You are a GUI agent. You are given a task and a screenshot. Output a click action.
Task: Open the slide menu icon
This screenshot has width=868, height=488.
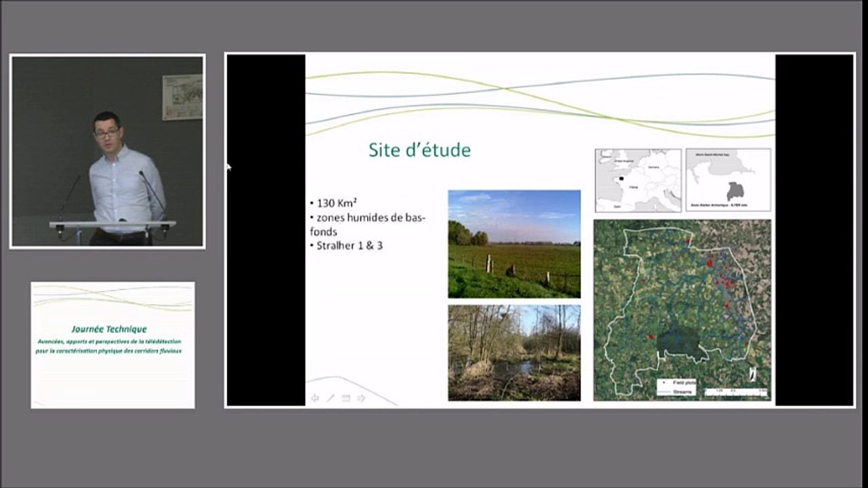coord(346,398)
